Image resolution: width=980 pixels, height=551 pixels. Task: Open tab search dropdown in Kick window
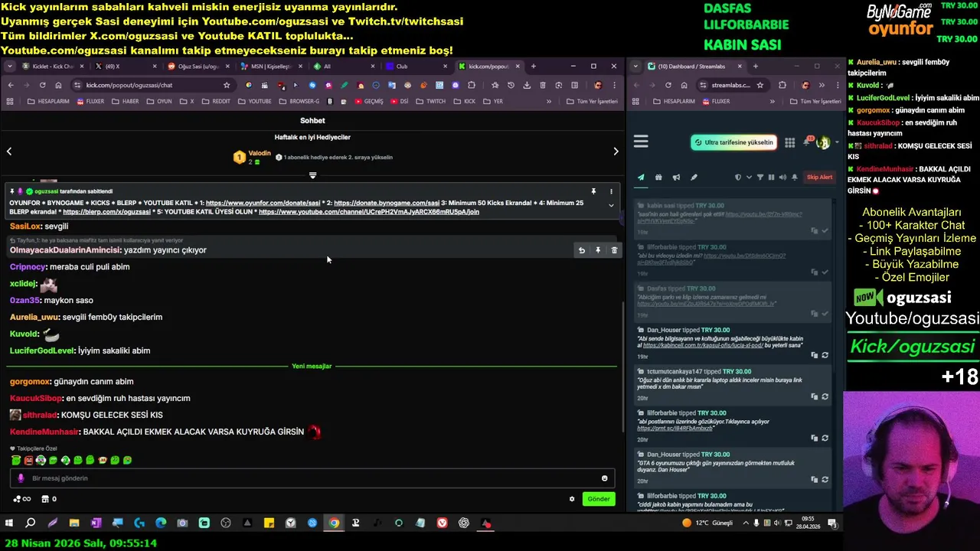tap(9, 67)
